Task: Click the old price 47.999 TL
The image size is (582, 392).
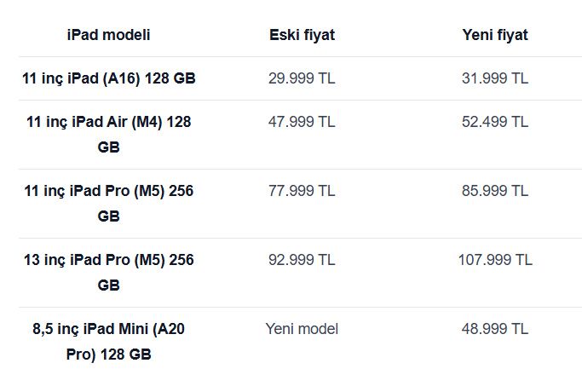Action: click(302, 122)
